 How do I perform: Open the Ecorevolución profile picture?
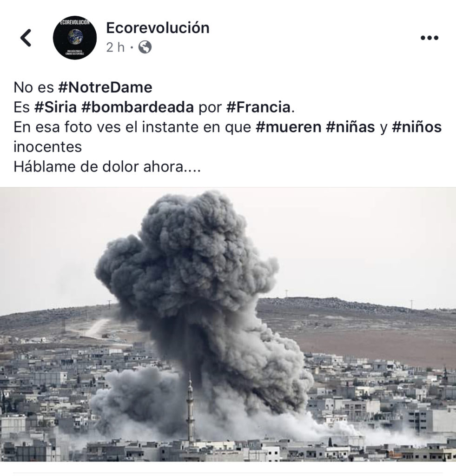(75, 38)
